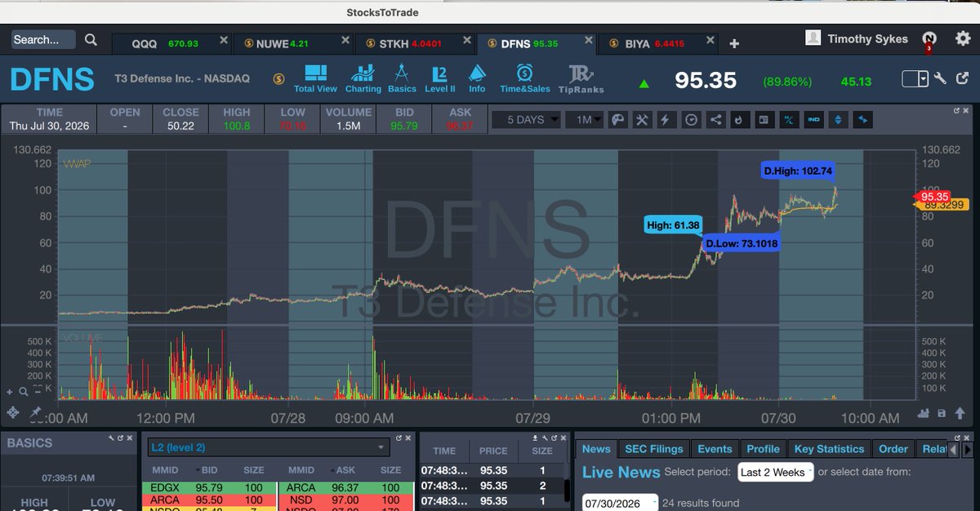The height and width of the screenshot is (511, 980).
Task: Click the news panel chart icon
Action: pos(764,120)
